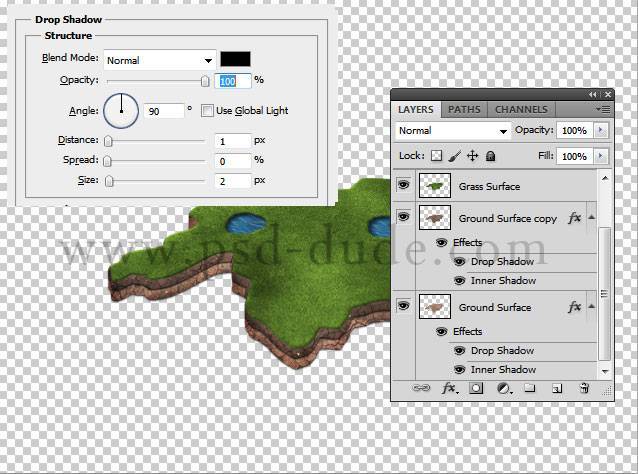This screenshot has height=474, width=638.
Task: Open the layer blending mode dropdown
Action: click(x=453, y=131)
